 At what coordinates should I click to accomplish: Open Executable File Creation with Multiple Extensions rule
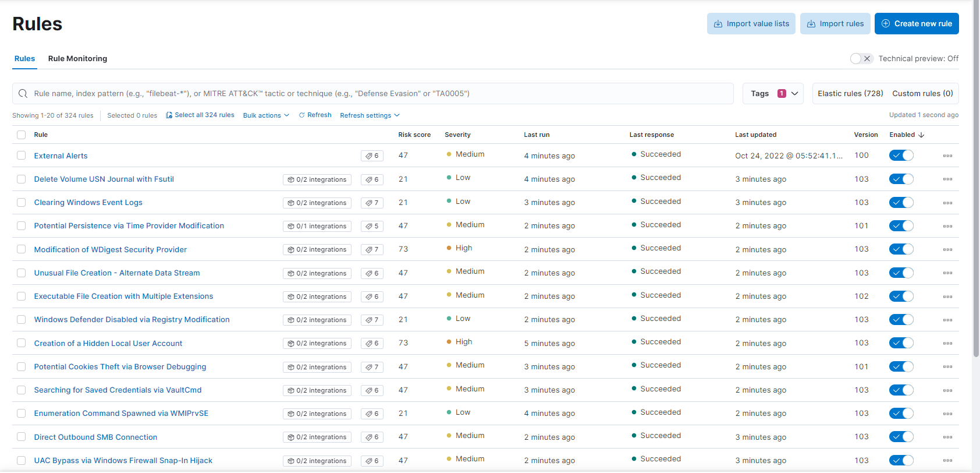pos(123,296)
